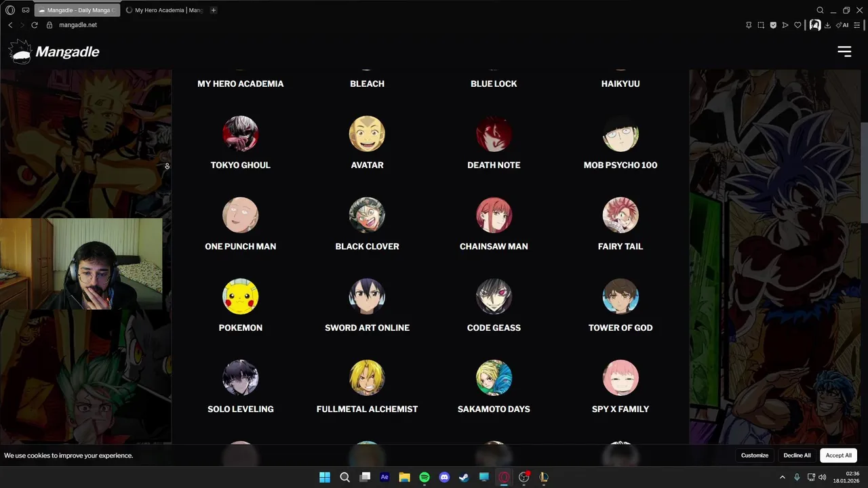Select the Solo Leveling icon
This screenshot has width=868, height=488.
pos(240,378)
